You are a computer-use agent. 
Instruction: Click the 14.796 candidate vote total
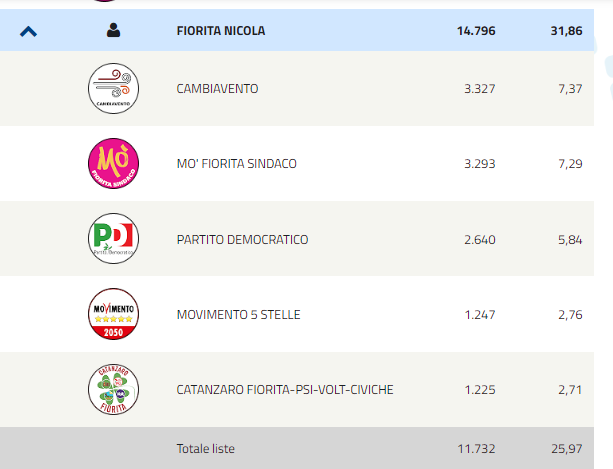coord(476,31)
